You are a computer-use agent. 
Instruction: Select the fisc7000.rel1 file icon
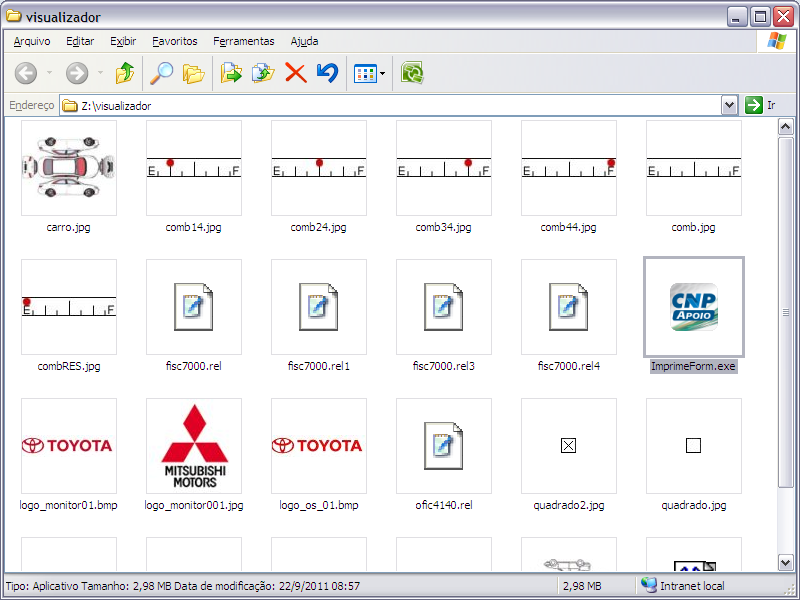[319, 307]
